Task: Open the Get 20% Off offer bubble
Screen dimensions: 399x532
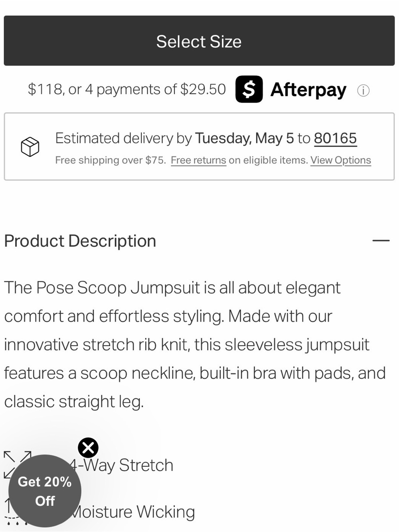Action: coord(45,491)
